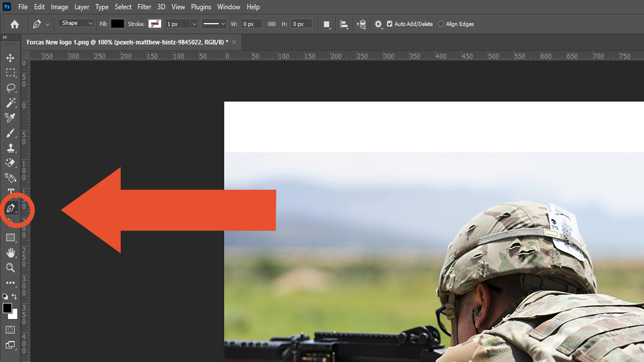Open Path arrangement options

click(362, 25)
